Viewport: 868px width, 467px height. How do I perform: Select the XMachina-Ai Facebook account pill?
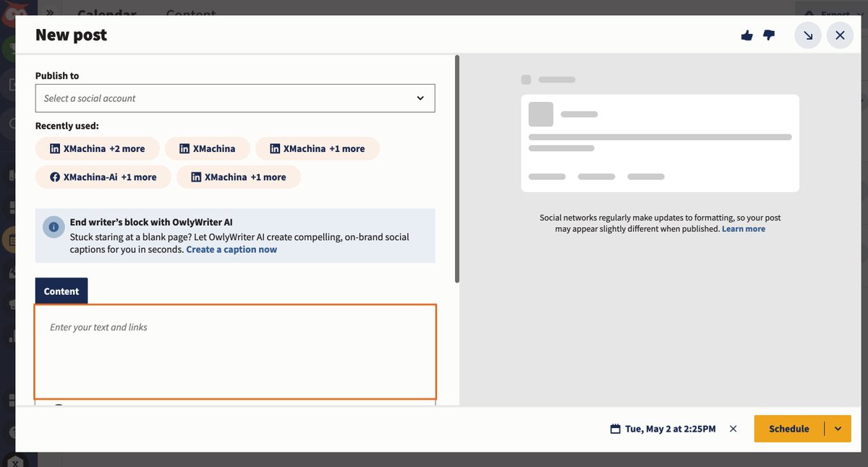pyautogui.click(x=103, y=176)
